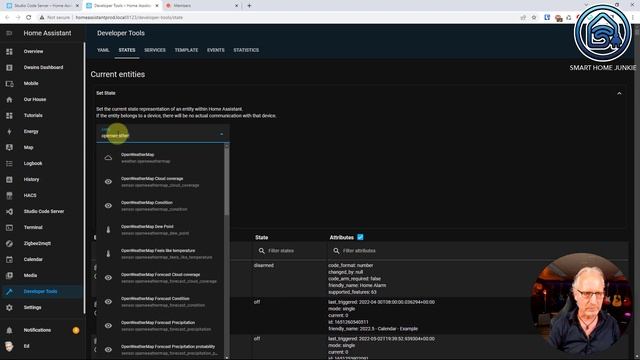Image resolution: width=640 pixels, height=360 pixels.
Task: Click the Filter states field
Action: [x=290, y=251]
